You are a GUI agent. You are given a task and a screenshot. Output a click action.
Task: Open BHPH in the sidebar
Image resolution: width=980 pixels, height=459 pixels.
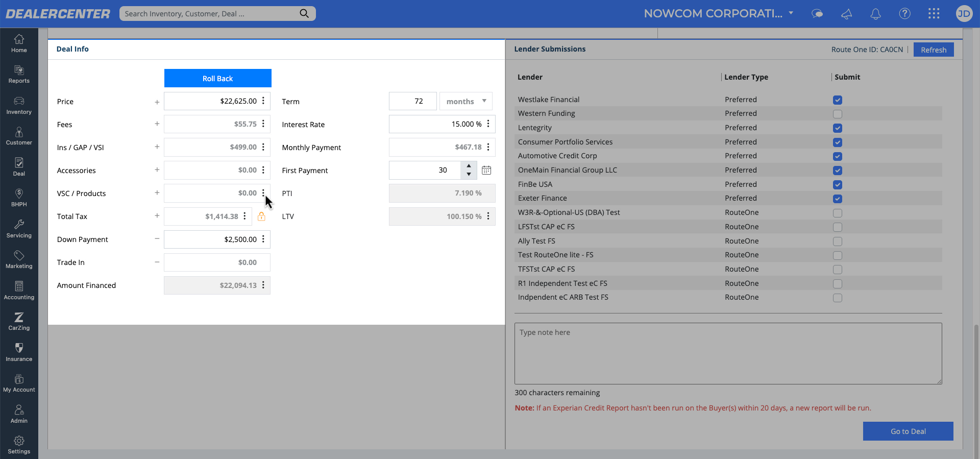click(x=19, y=198)
